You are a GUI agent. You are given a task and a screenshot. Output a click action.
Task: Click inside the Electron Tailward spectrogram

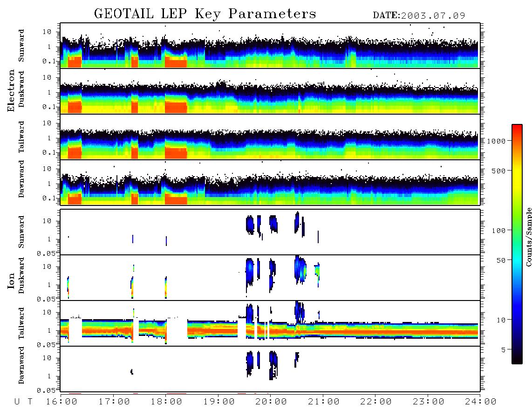tap(270, 137)
